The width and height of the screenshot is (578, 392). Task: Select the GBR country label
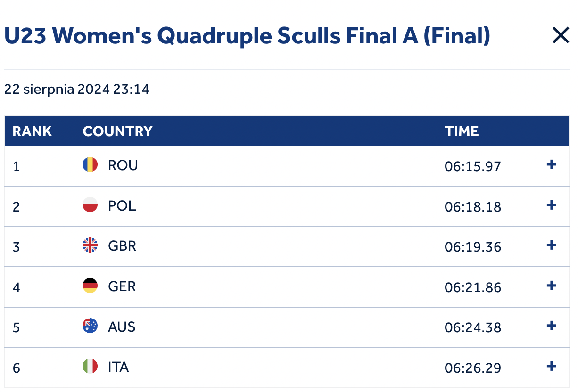point(122,246)
